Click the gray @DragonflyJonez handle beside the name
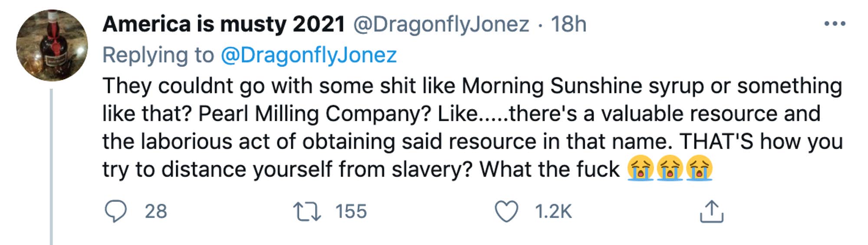Image resolution: width=868 pixels, height=245 pixels. pos(441,24)
